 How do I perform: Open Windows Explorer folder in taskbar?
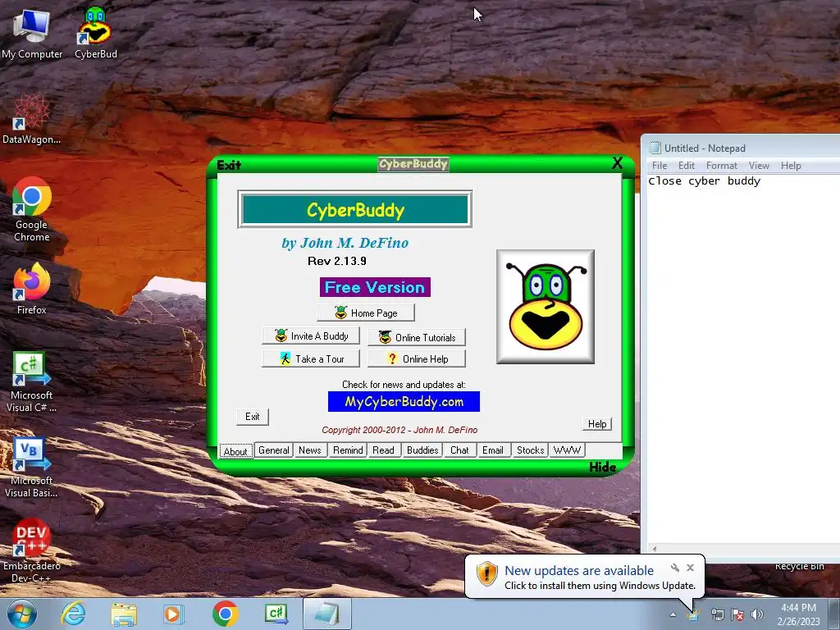124,614
